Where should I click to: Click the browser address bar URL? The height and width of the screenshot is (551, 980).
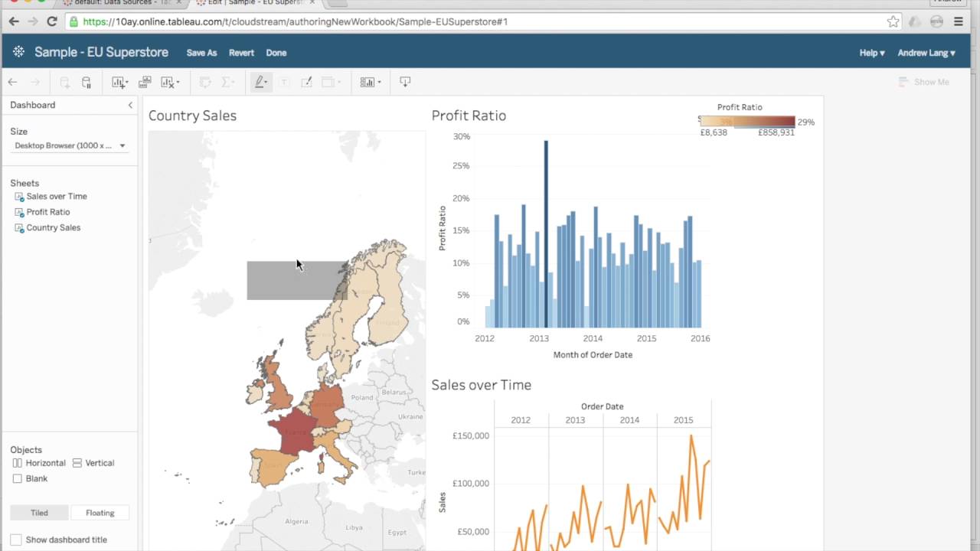click(295, 21)
